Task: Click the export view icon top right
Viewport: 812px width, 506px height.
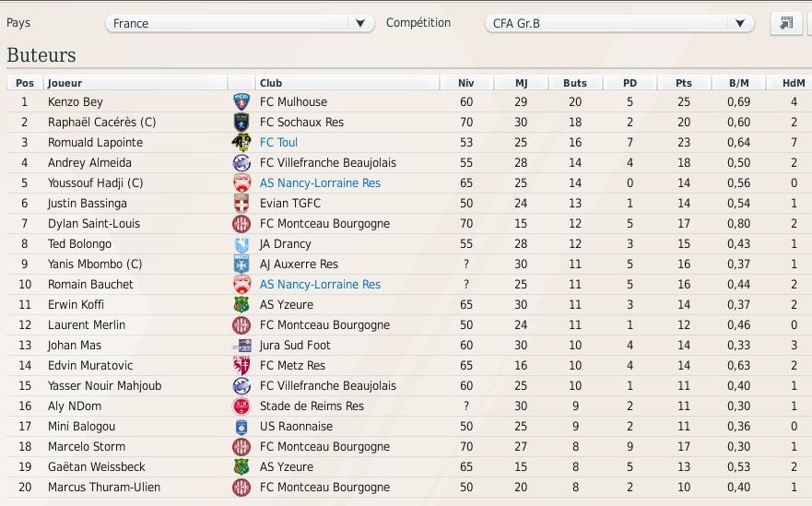Action: tap(786, 23)
